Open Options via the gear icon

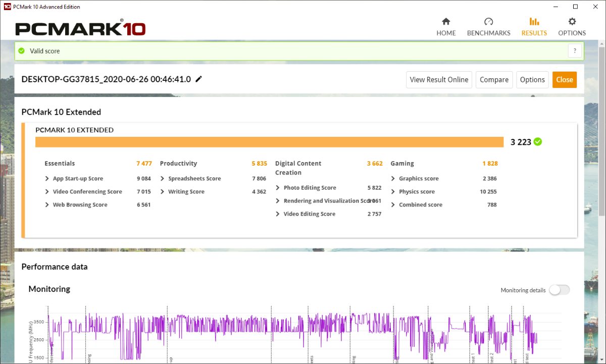pyautogui.click(x=572, y=22)
